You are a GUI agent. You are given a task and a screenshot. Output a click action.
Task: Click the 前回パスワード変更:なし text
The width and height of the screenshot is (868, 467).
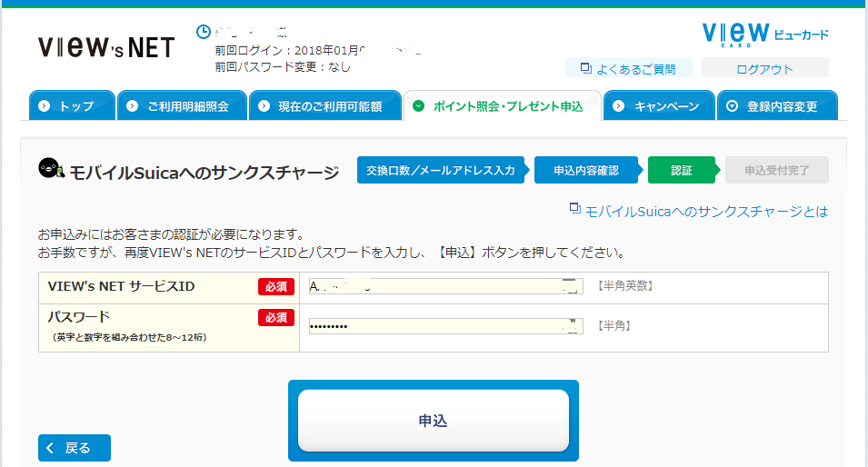coord(283,67)
